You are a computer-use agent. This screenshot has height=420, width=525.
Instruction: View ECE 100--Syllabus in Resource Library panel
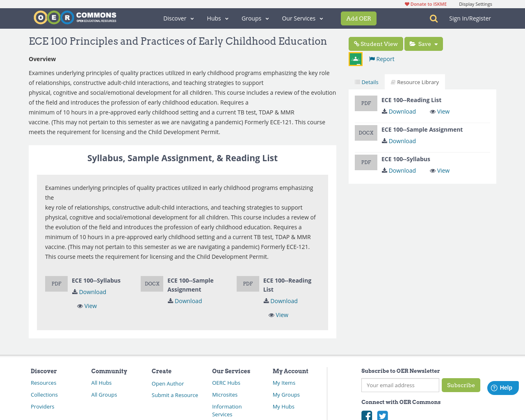click(x=440, y=171)
